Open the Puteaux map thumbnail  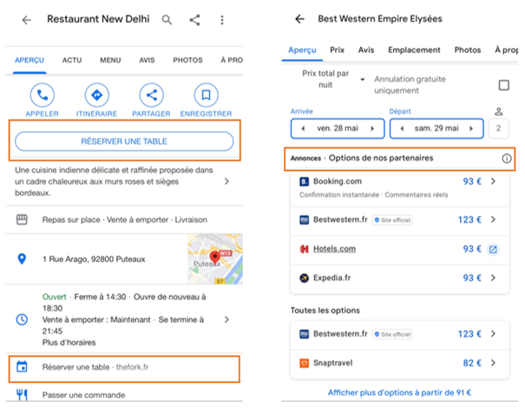(215, 259)
